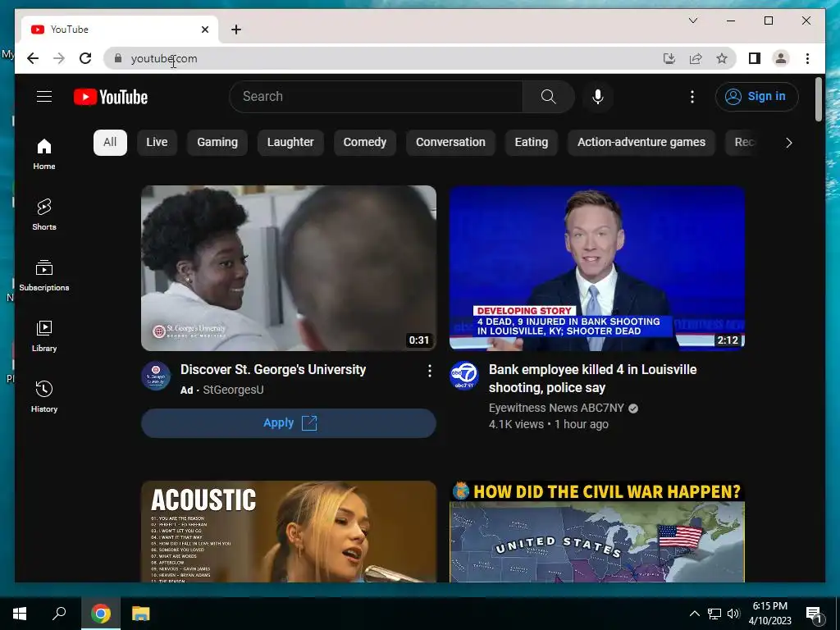Select the Laughter filter chip
Viewport: 840px width, 630px height.
point(290,143)
